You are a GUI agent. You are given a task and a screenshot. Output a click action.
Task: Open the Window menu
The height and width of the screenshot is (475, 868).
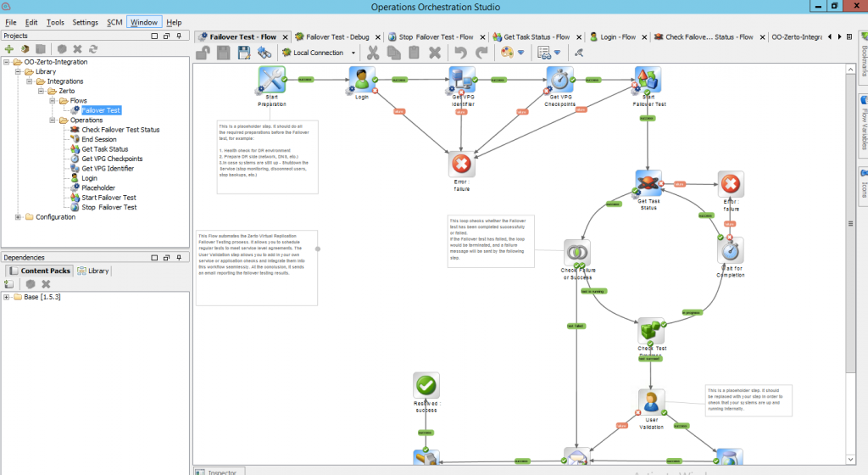coord(144,22)
